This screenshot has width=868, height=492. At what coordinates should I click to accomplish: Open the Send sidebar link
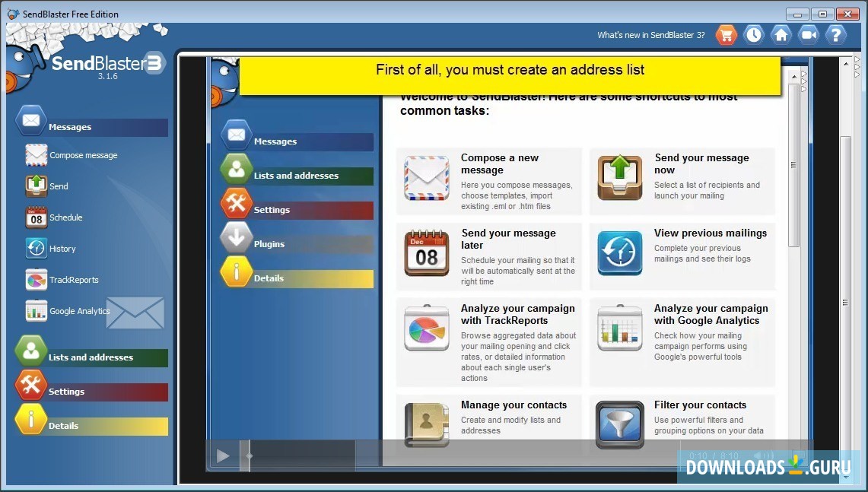pos(59,186)
